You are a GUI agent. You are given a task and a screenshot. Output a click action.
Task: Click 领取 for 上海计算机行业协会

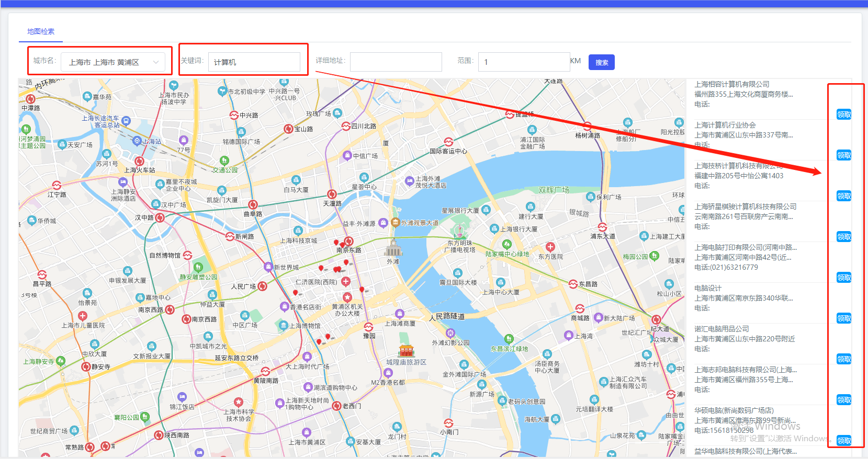pyautogui.click(x=844, y=155)
